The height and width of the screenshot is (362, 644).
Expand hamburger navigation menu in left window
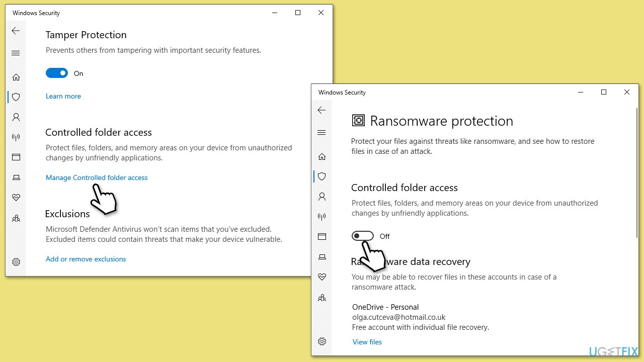coord(16,53)
